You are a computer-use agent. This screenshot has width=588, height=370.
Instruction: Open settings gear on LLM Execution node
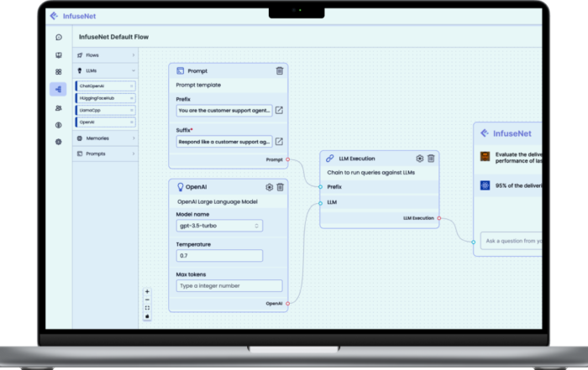(420, 159)
